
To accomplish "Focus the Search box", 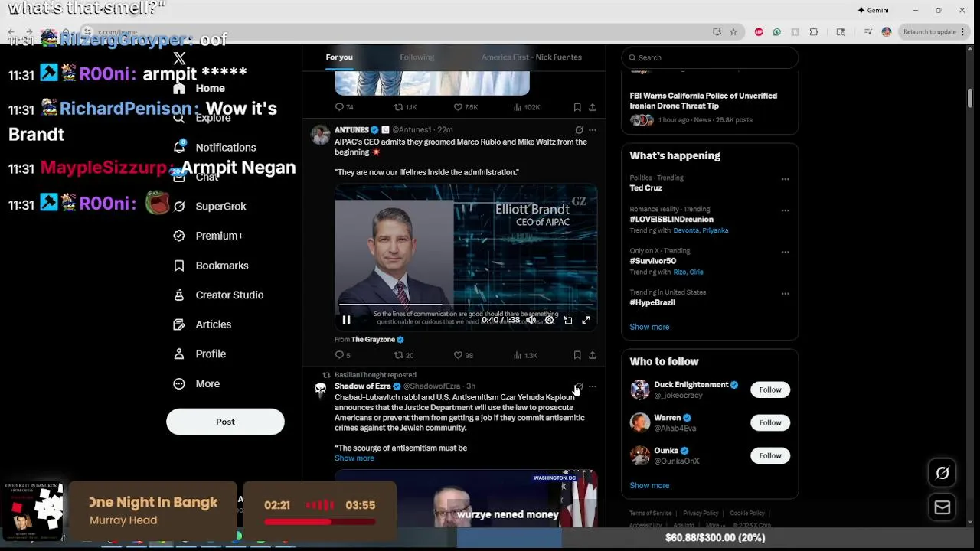I will (x=710, y=57).
